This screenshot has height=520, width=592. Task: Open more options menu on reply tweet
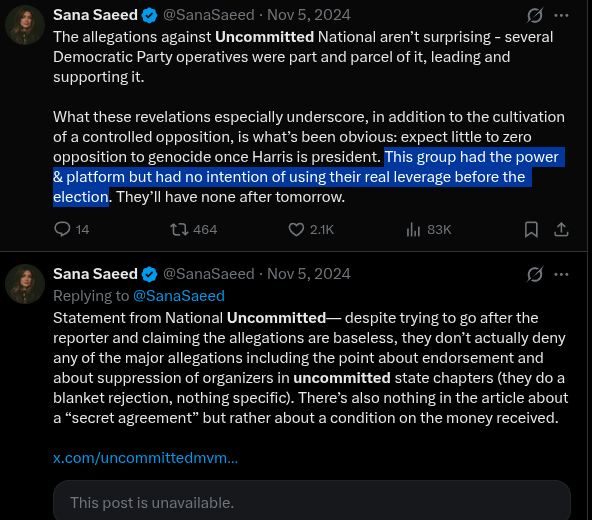561,274
